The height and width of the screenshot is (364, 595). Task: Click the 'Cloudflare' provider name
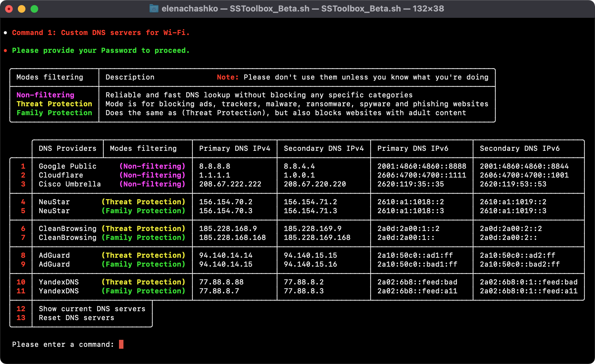tap(61, 175)
